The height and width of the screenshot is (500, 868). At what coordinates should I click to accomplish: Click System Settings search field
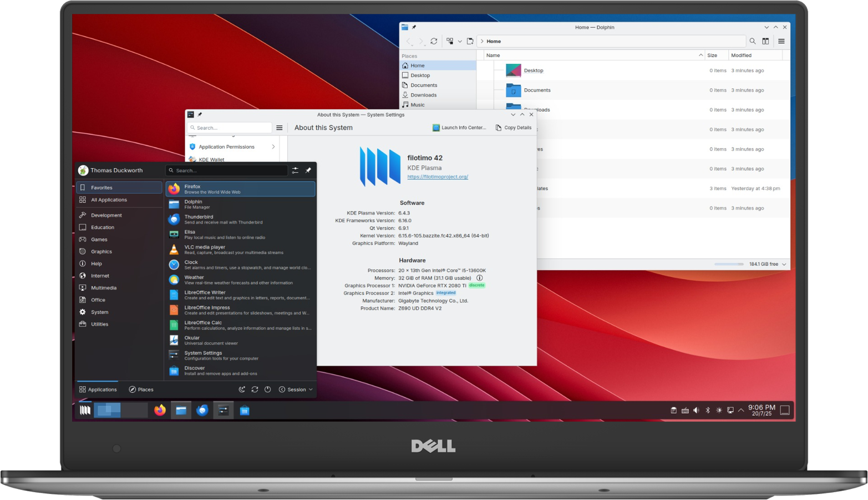point(230,128)
